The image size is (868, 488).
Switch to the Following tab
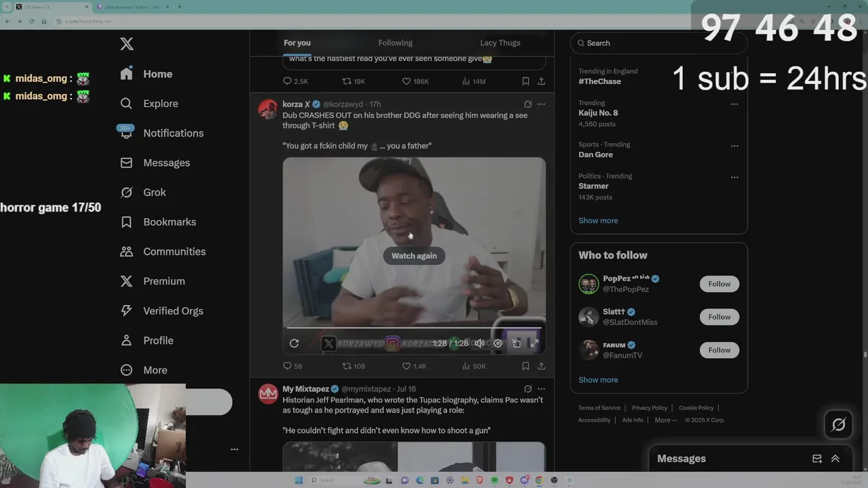click(x=395, y=43)
